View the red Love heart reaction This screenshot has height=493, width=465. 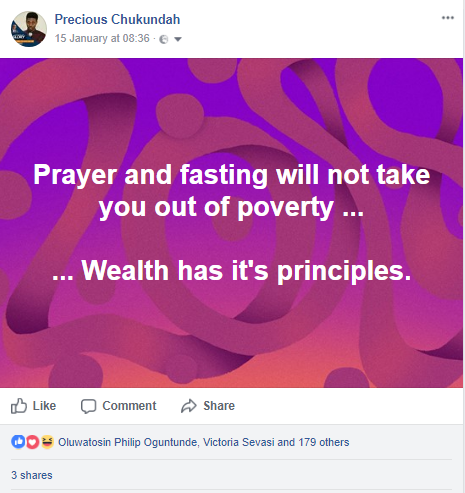(x=32, y=442)
